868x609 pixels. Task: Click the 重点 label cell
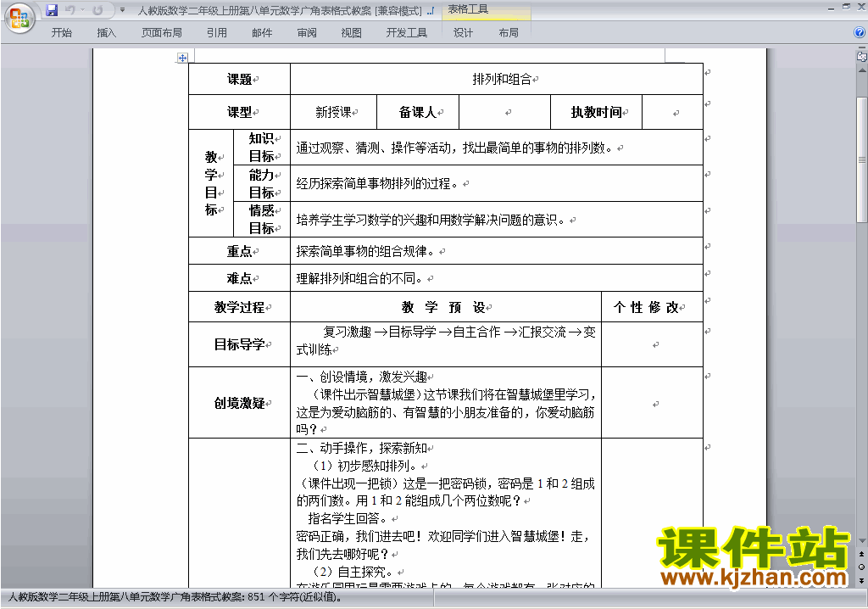[x=239, y=251]
